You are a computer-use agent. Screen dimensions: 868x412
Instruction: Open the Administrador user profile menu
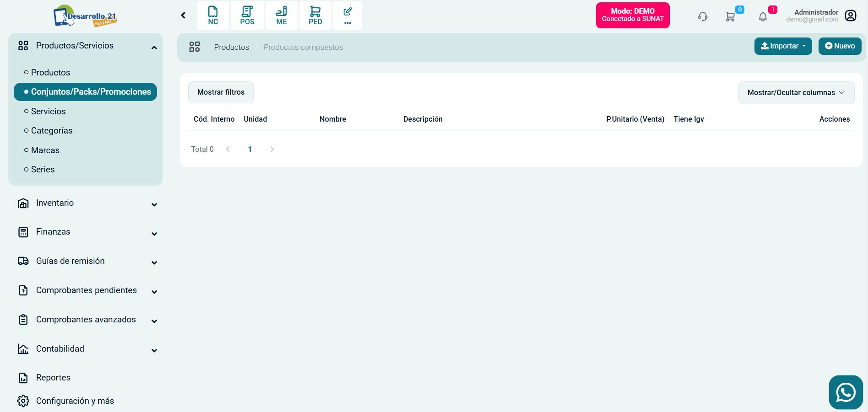[850, 16]
